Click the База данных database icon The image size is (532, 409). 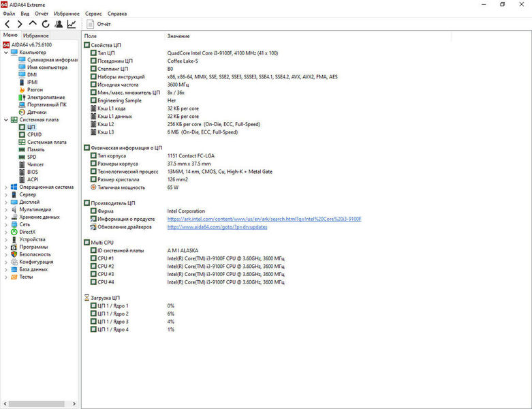point(14,269)
